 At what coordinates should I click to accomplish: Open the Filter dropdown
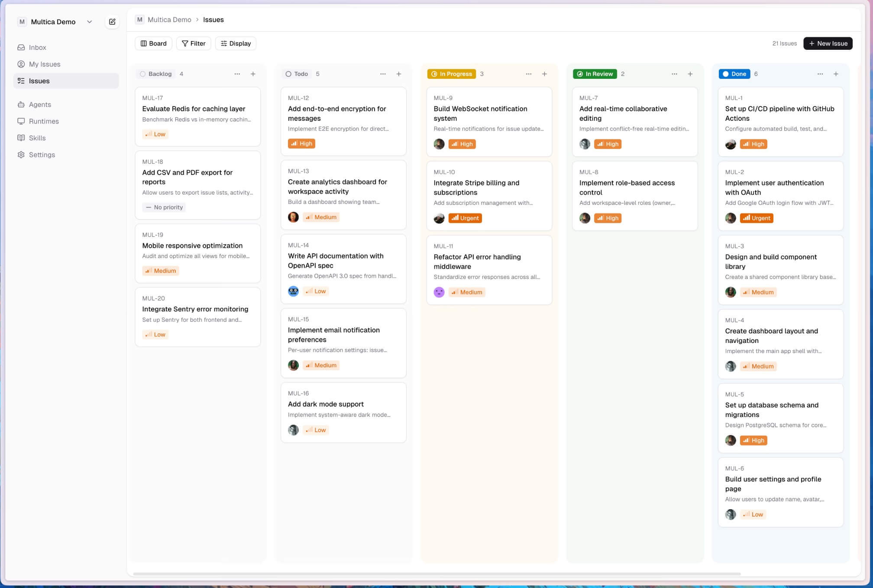click(x=194, y=43)
